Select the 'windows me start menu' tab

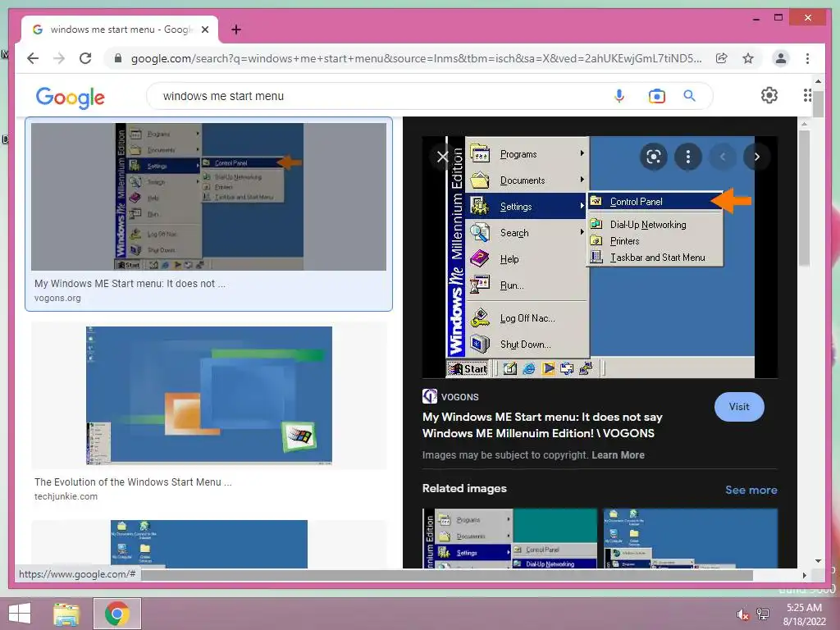point(120,30)
